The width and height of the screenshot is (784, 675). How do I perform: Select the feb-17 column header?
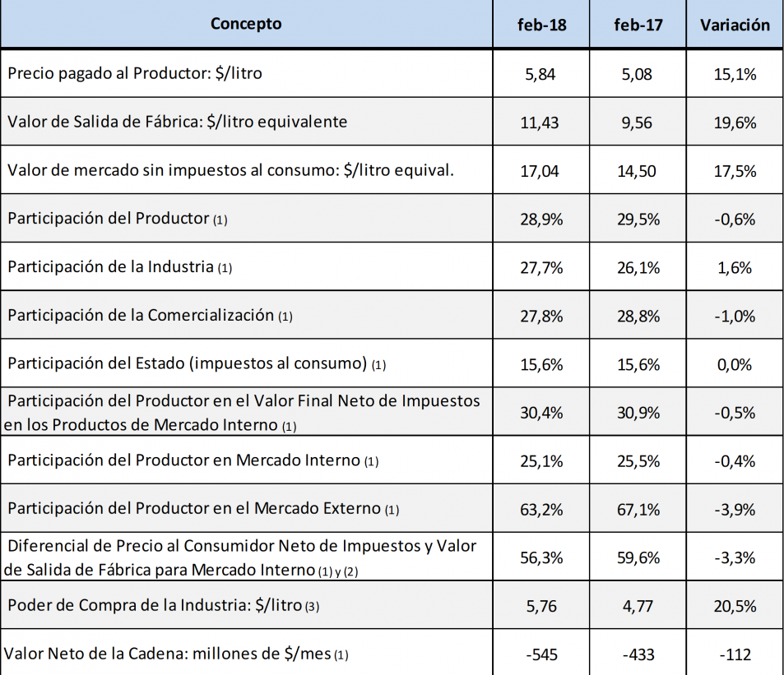(638, 25)
